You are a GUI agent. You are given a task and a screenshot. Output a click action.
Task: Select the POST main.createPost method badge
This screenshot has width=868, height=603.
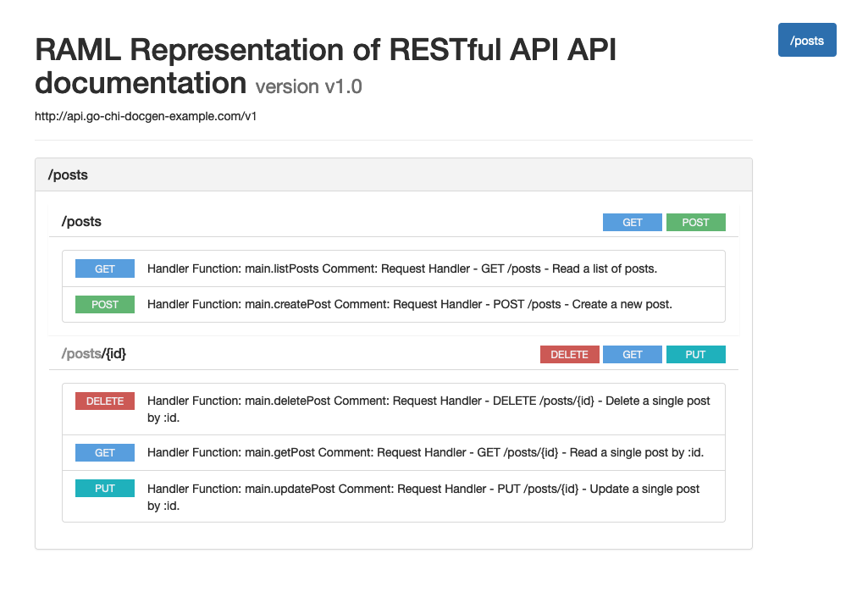(x=105, y=304)
